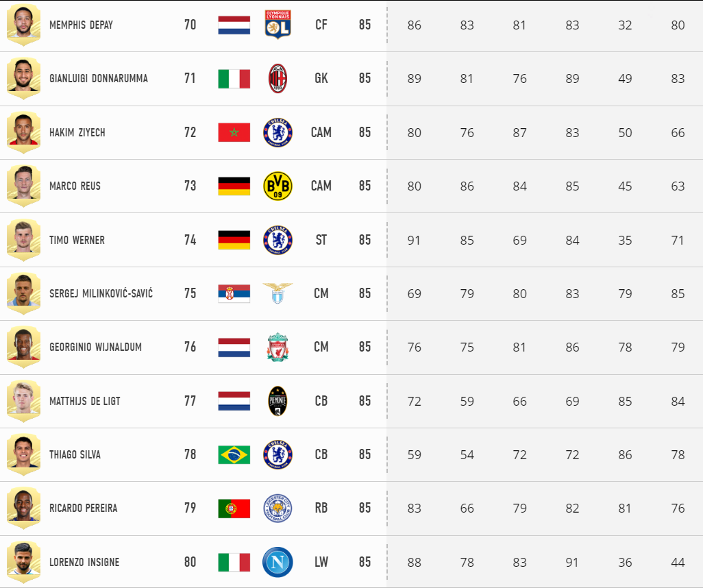703x588 pixels.
Task: Click the Olympique Lyonnais club badge
Action: [277, 25]
